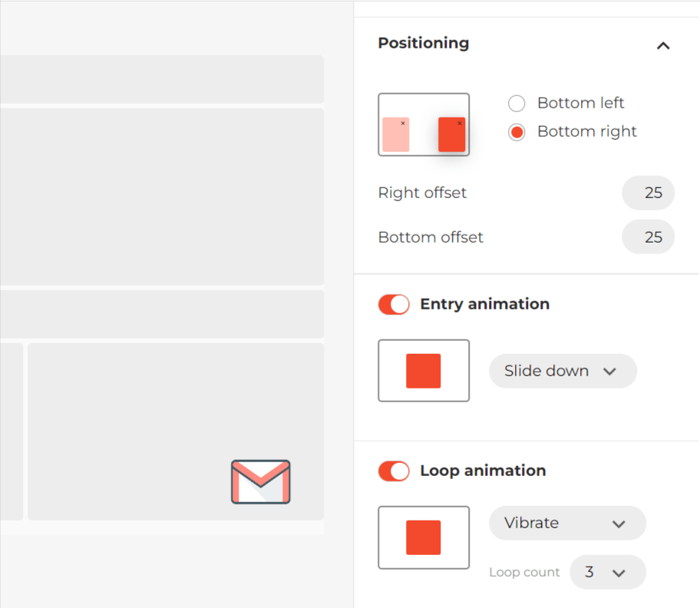Click the envelope mail icon in the preview

261,481
